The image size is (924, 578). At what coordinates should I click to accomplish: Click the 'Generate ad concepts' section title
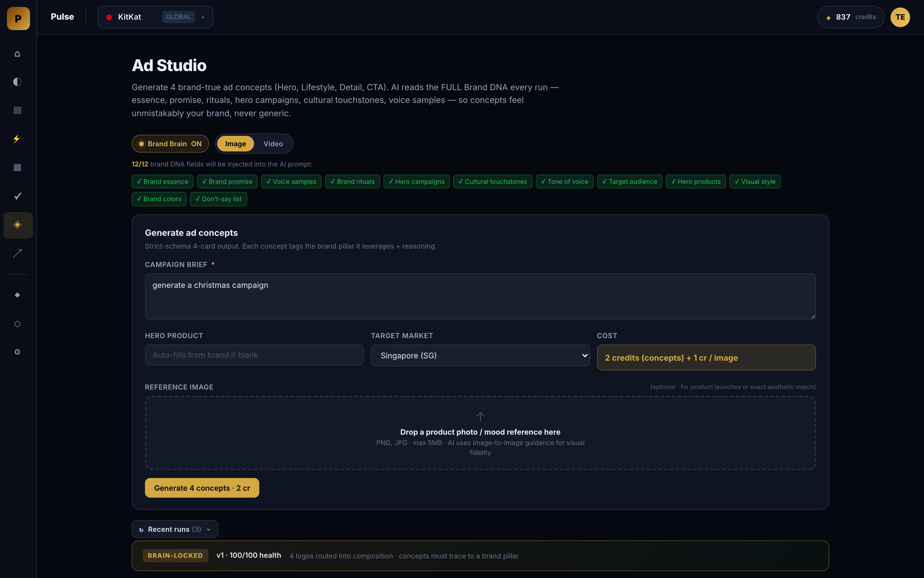(x=191, y=233)
